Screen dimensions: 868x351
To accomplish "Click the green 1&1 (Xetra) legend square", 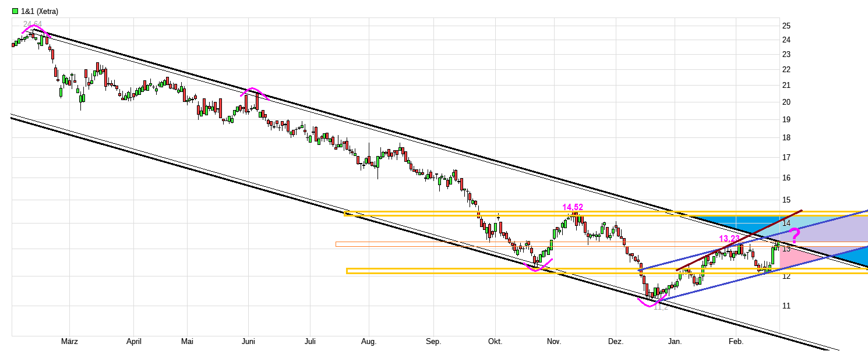I will pyautogui.click(x=15, y=11).
